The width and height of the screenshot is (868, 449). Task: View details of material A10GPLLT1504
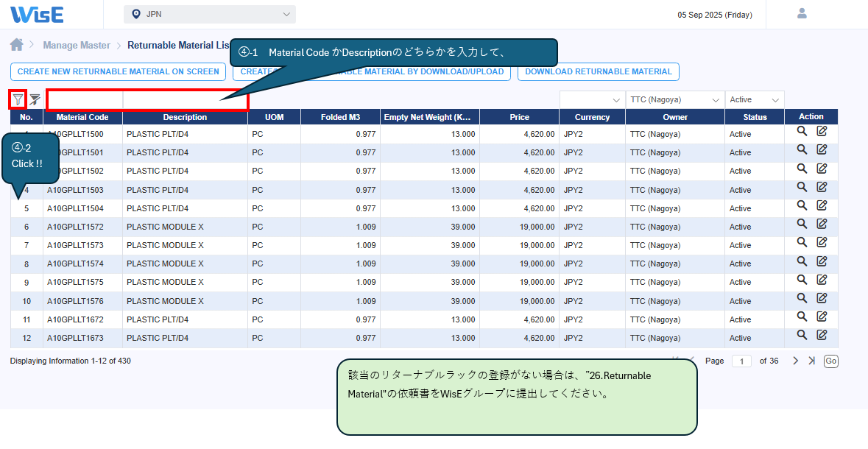802,206
